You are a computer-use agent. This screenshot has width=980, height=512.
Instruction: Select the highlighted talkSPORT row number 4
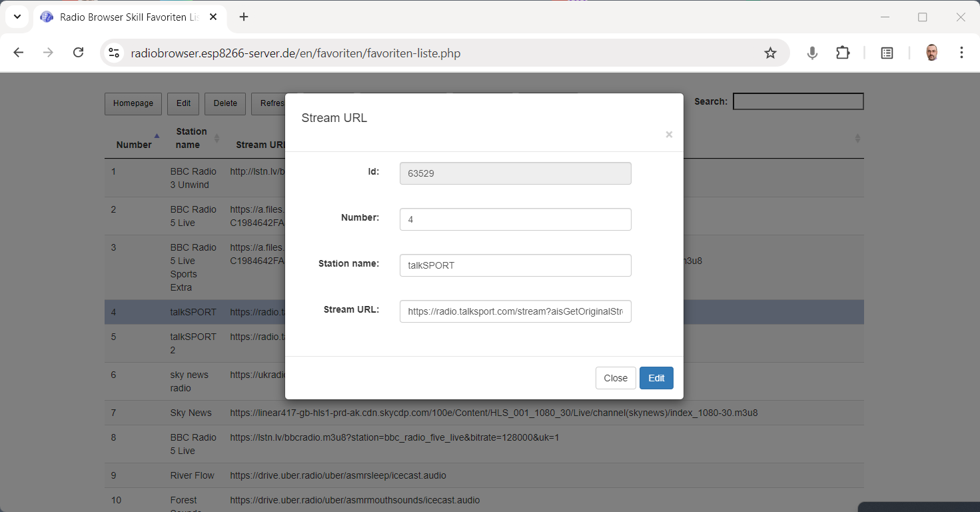point(484,312)
